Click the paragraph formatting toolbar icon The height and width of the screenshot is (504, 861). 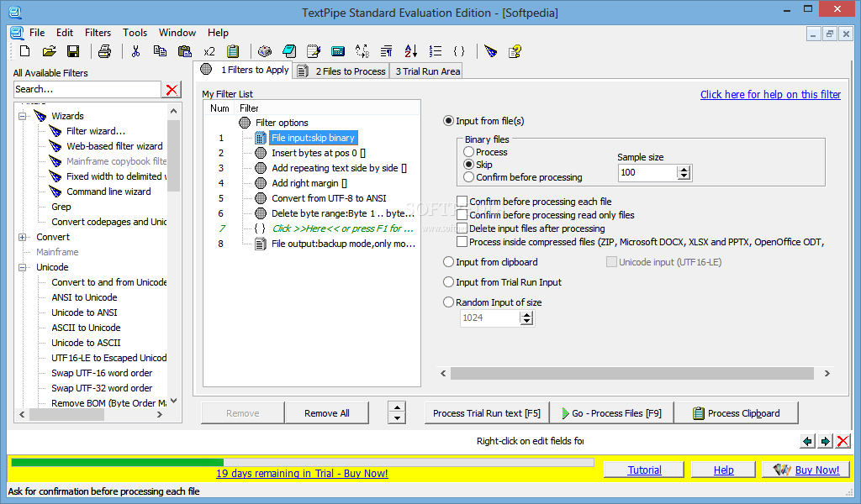pos(387,51)
